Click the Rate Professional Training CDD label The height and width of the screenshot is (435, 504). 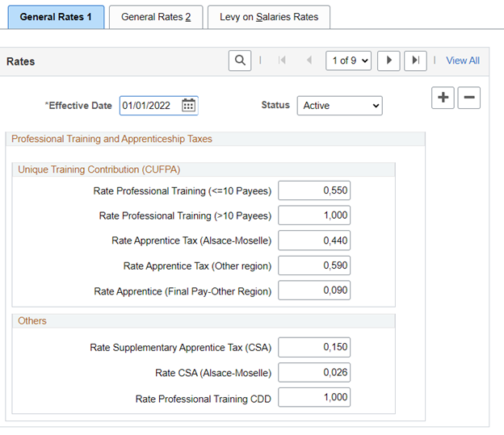(204, 399)
